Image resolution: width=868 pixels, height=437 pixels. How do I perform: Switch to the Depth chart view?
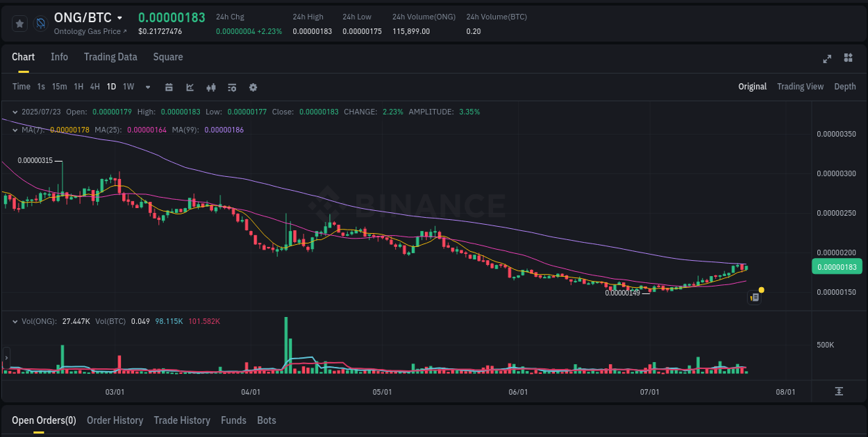point(845,87)
